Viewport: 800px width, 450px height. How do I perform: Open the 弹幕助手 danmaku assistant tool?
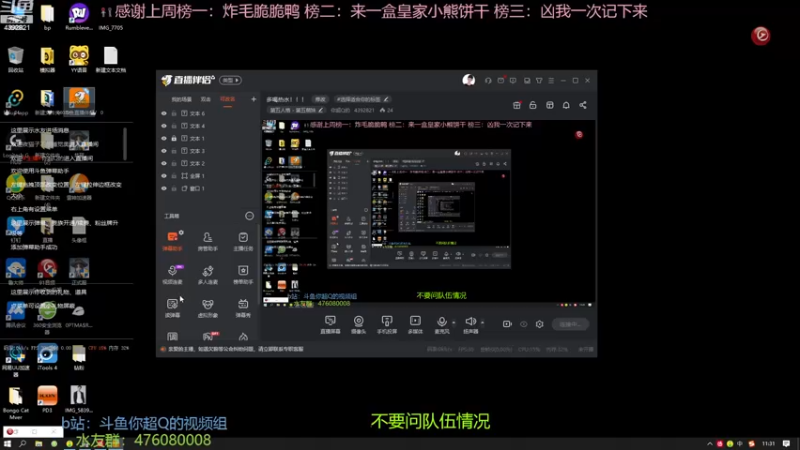(x=172, y=241)
